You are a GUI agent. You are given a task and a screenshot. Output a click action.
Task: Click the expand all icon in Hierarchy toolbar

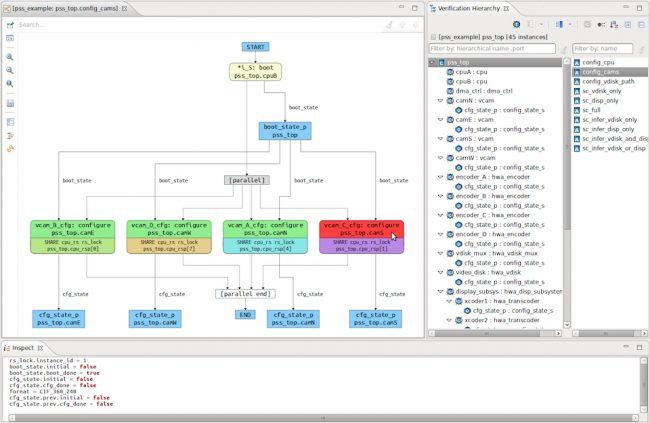(628, 25)
